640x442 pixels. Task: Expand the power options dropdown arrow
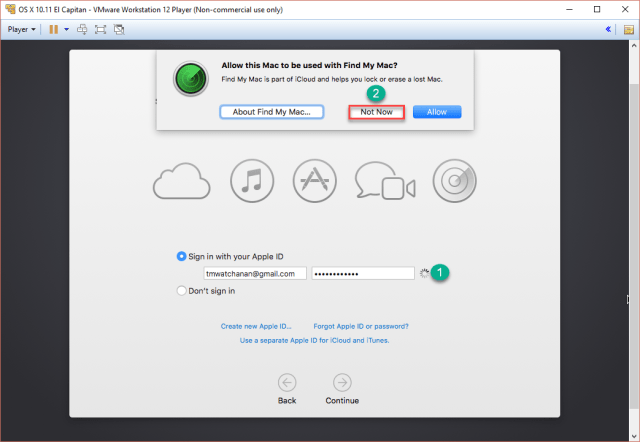67,29
